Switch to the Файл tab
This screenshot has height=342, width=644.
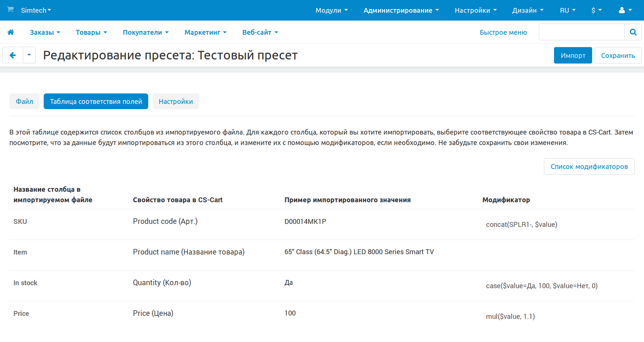[24, 101]
